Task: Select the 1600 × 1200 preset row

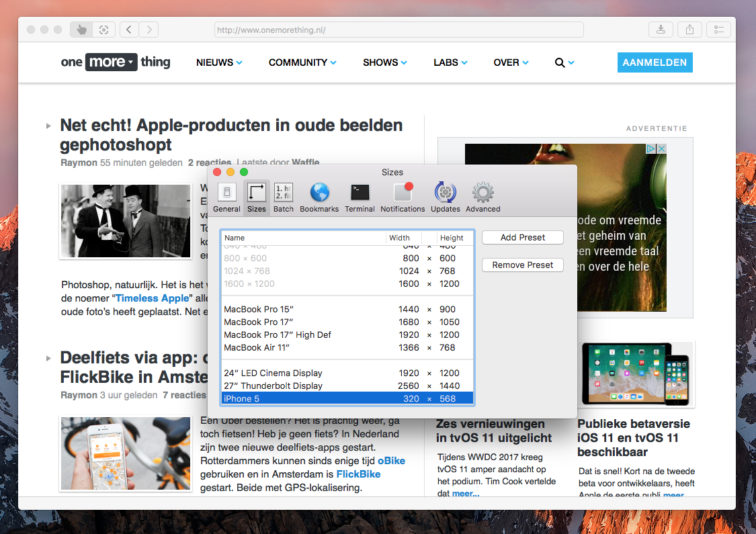Action: (347, 284)
